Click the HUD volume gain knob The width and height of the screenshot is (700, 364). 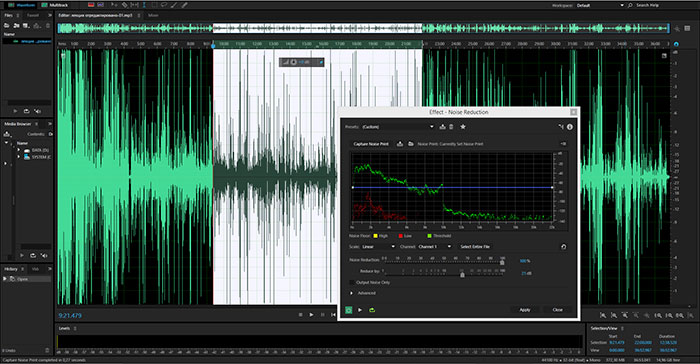[294, 62]
